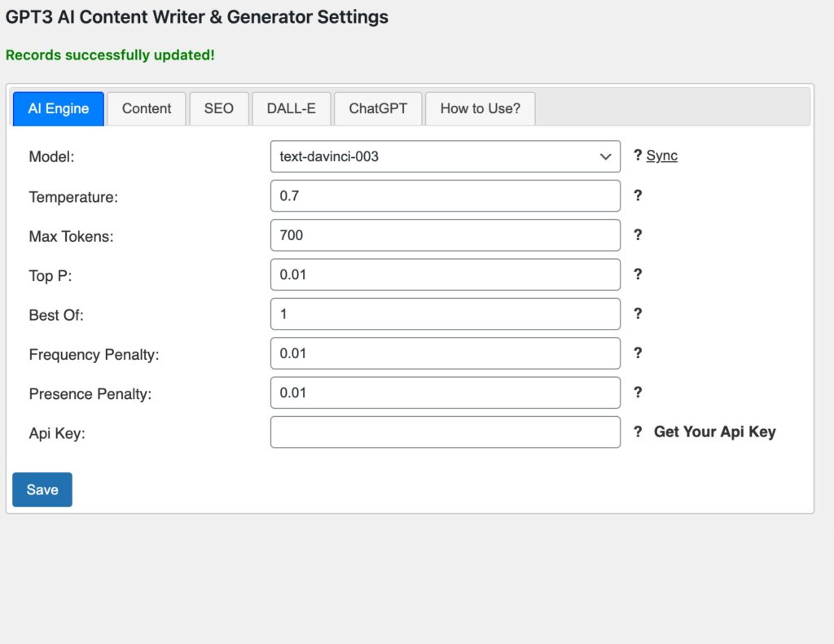Open the AI Engine tab
Image resolution: width=834 pixels, height=644 pixels.
coord(59,108)
